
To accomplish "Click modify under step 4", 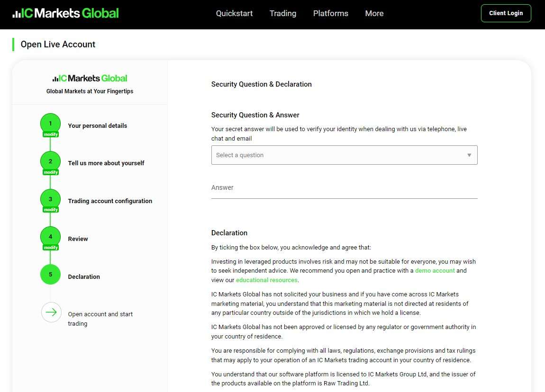I will point(51,248).
